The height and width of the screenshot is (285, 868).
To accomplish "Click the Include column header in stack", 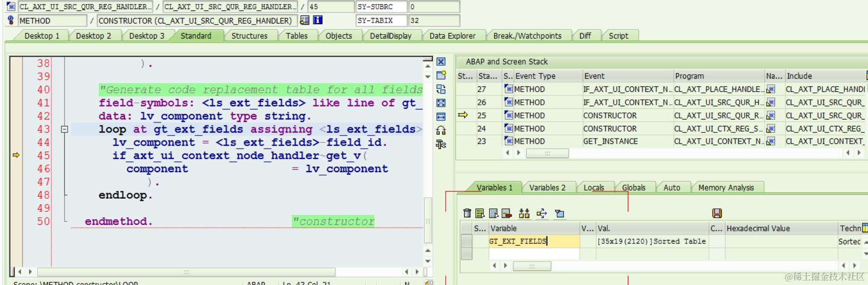I will [826, 76].
